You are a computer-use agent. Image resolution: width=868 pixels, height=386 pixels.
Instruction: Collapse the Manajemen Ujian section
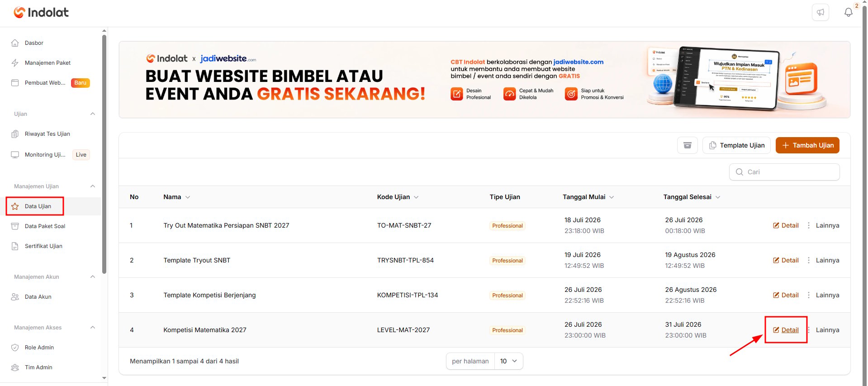click(x=93, y=186)
